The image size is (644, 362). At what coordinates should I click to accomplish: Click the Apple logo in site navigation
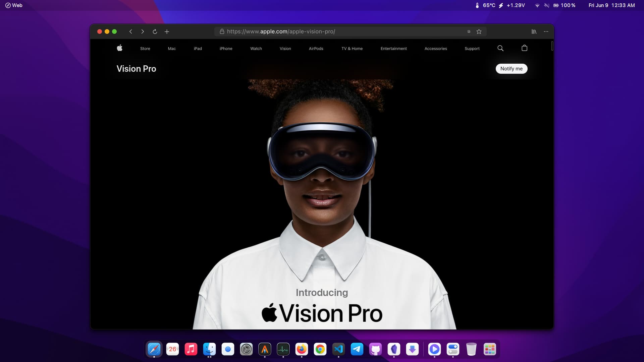[119, 48]
